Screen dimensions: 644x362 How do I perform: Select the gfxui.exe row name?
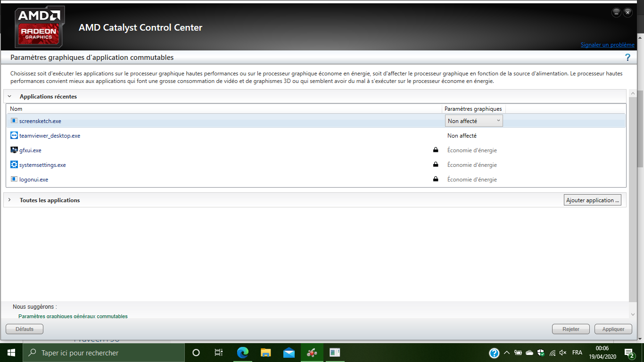[x=30, y=150]
